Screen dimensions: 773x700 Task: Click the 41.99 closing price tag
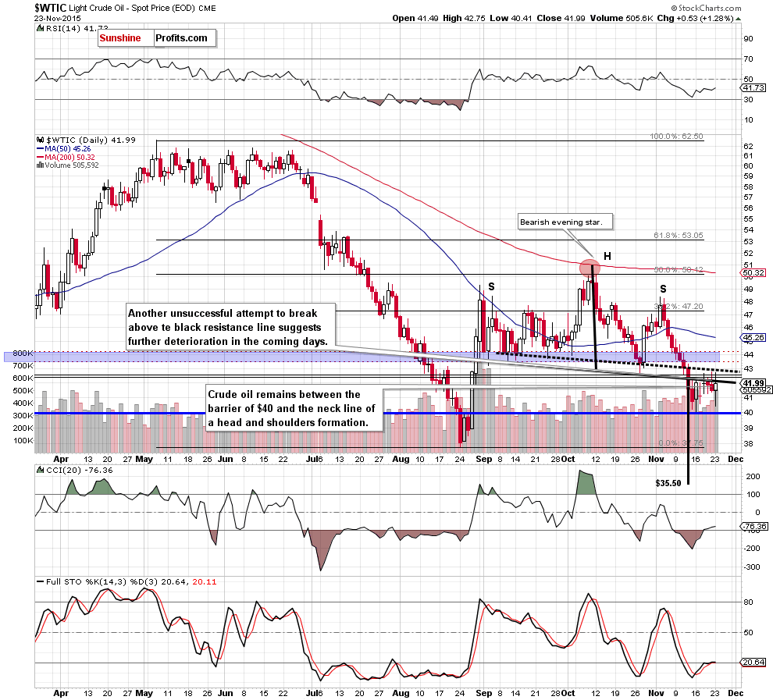coord(753,382)
